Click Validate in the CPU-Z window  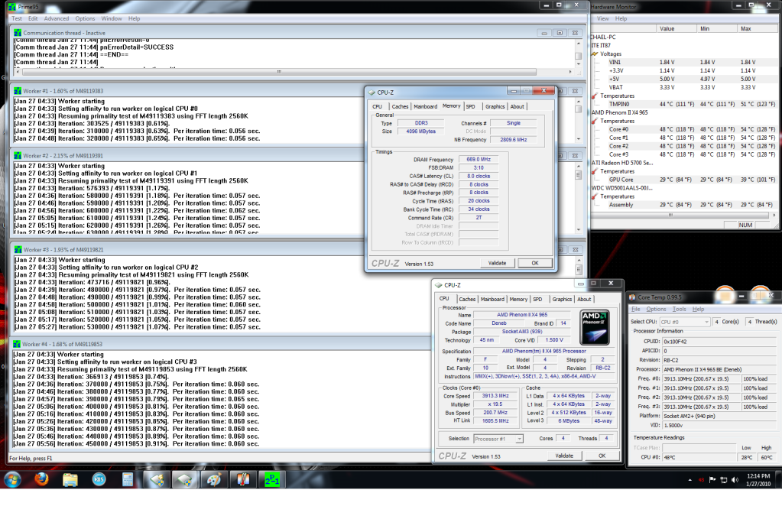click(x=565, y=455)
